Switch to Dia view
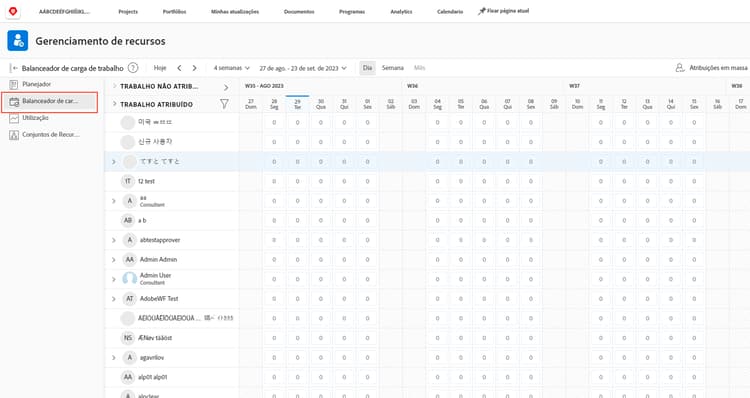 click(x=367, y=68)
